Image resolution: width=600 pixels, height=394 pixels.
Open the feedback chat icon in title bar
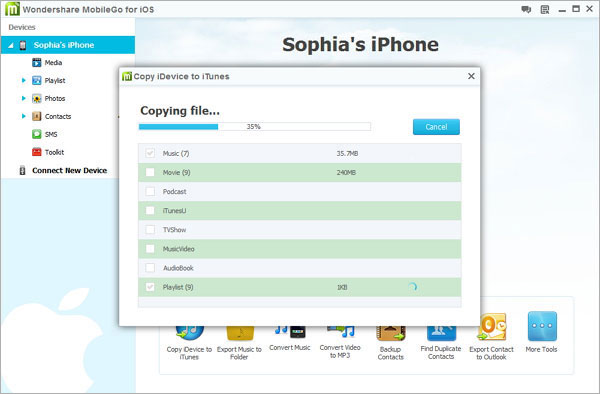[x=526, y=9]
